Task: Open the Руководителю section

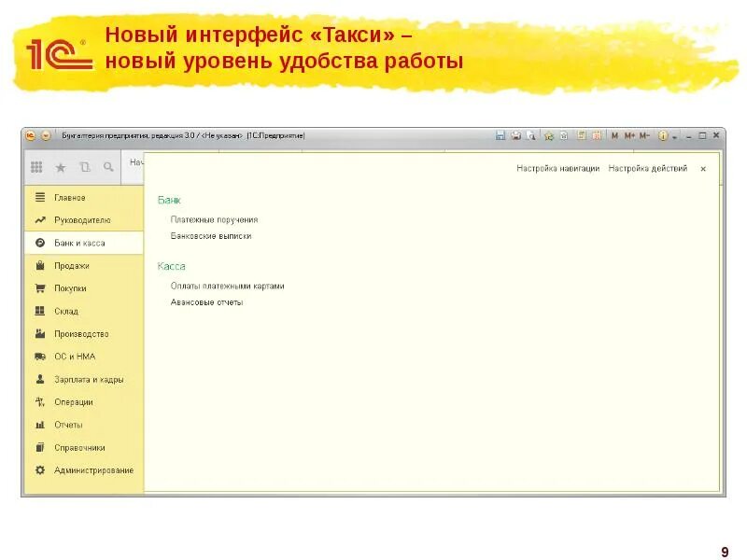Action: coord(84,220)
